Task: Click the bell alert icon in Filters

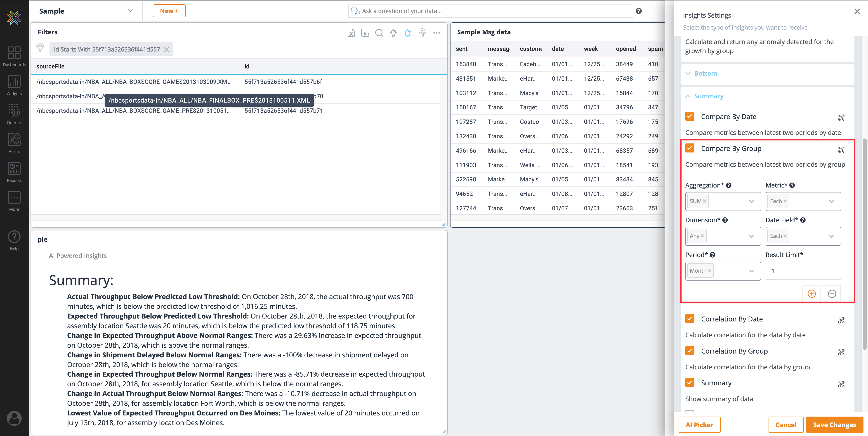Action: point(408,33)
